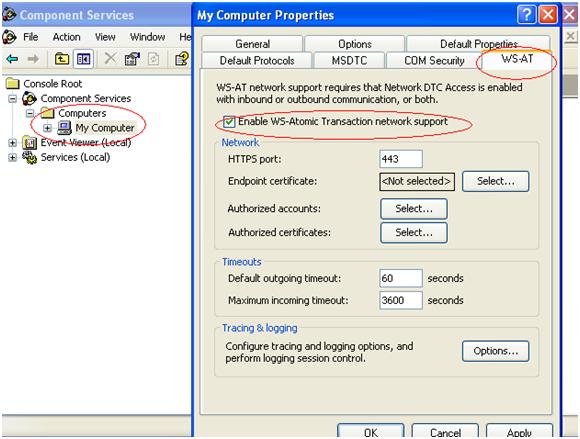Click the Help toolbar icon with question mark
This screenshot has width=580, height=439.
tap(182, 59)
